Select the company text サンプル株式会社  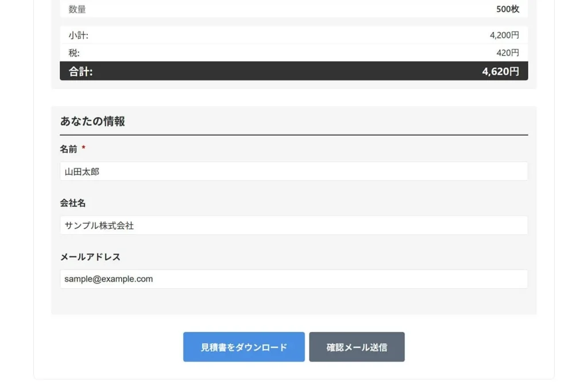point(99,225)
